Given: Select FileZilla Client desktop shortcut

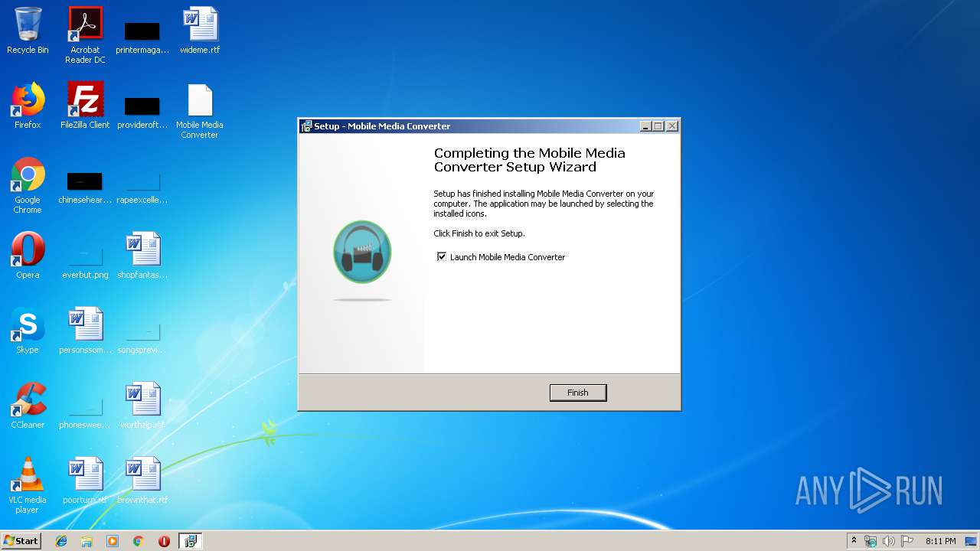Looking at the screenshot, I should coord(85,106).
